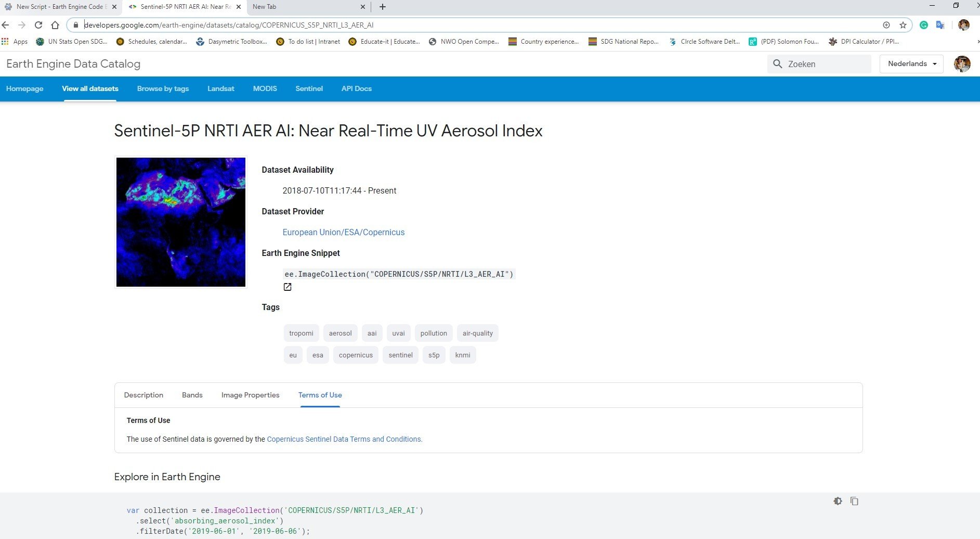Click the air-quality tag
Viewport: 980px width, 539px height.
pos(478,333)
